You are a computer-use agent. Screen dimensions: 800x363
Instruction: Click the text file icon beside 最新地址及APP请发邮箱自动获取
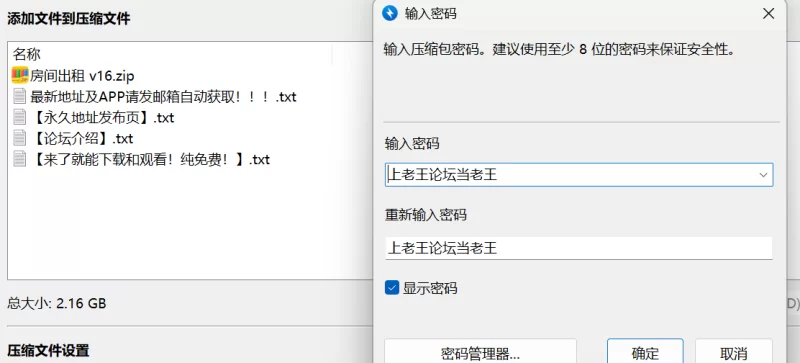[x=19, y=96]
